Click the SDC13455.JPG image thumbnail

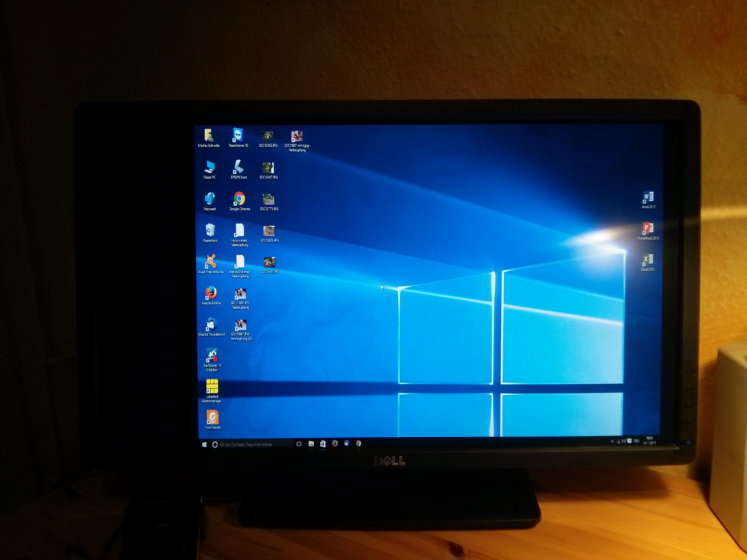tap(268, 136)
